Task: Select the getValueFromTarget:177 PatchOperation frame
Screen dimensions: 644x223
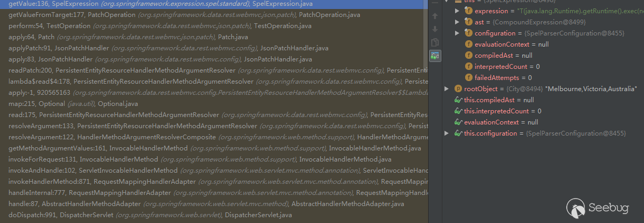Action: point(213,15)
